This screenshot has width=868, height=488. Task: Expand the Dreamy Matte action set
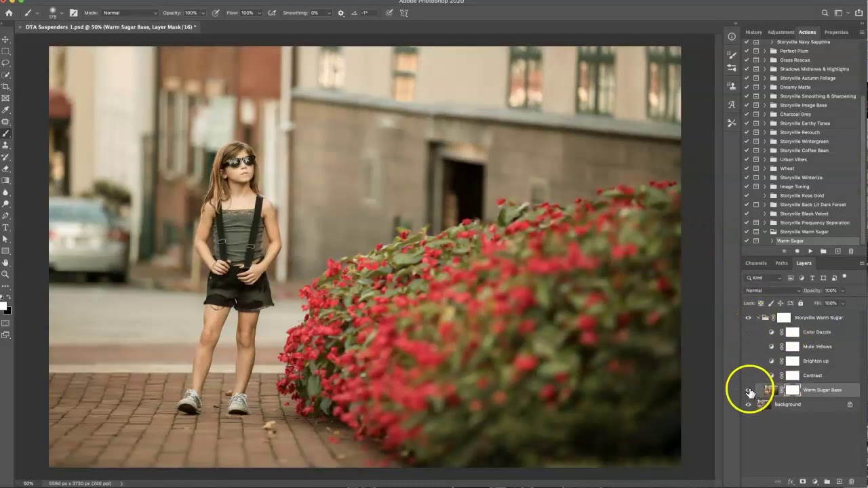coord(765,87)
